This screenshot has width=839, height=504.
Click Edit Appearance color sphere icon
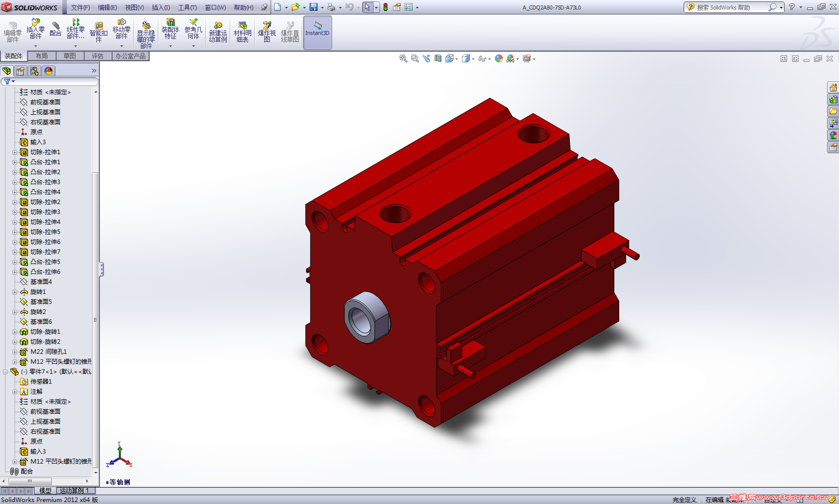tap(498, 58)
